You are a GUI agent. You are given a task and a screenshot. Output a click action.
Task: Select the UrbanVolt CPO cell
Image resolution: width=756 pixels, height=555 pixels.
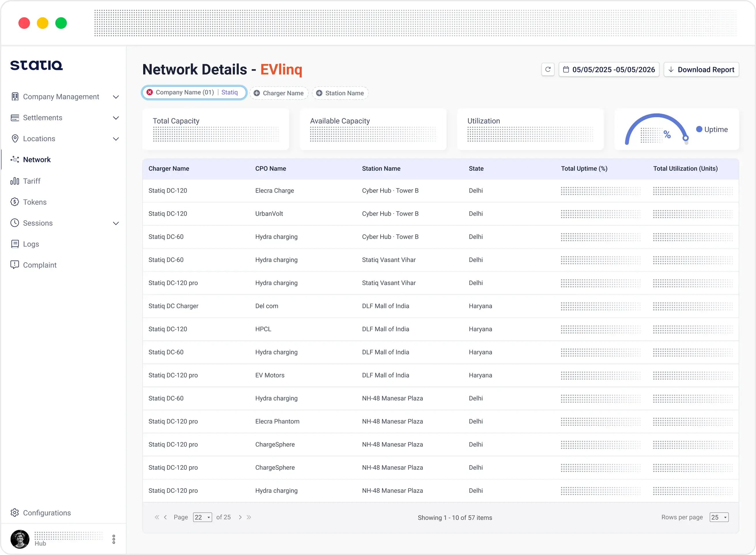(x=269, y=214)
